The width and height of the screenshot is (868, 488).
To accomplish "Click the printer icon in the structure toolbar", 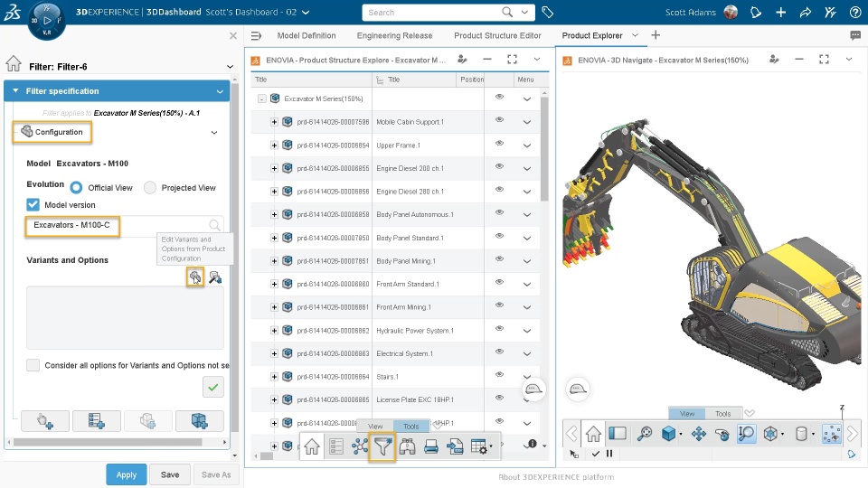I will tap(431, 446).
